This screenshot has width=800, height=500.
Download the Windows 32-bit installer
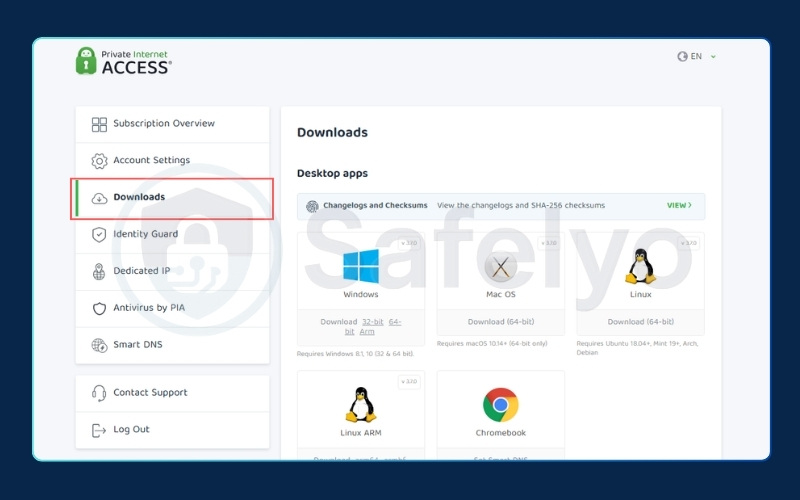372,322
